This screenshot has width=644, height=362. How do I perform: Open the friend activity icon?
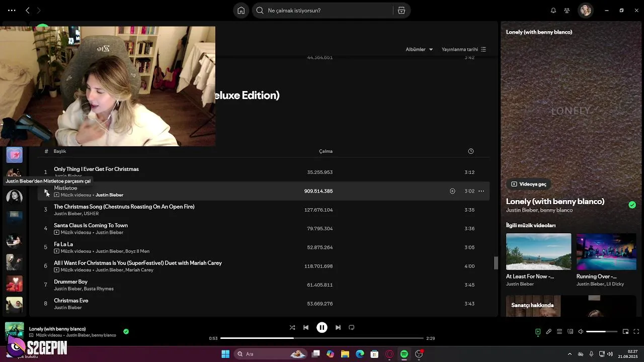567,11
